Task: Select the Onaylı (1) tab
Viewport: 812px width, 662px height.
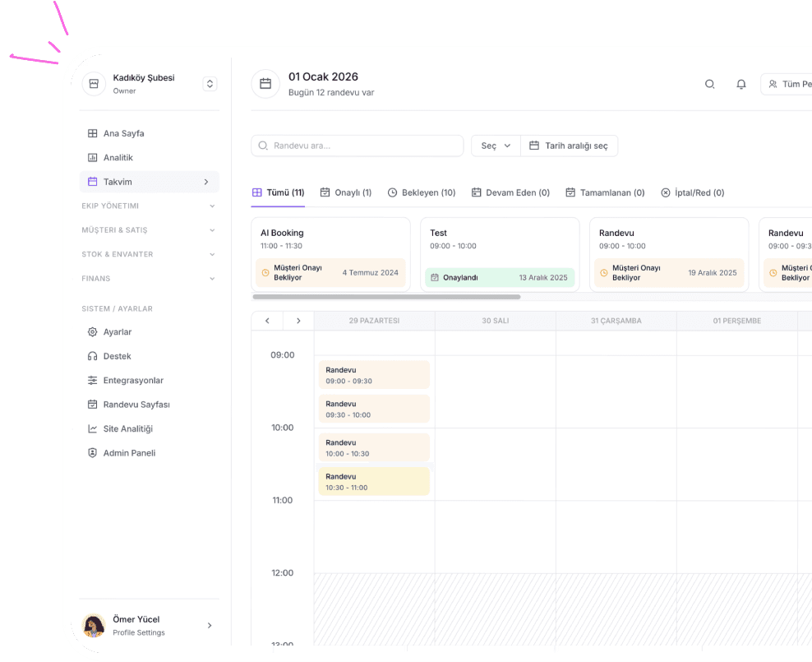Action: pyautogui.click(x=346, y=192)
